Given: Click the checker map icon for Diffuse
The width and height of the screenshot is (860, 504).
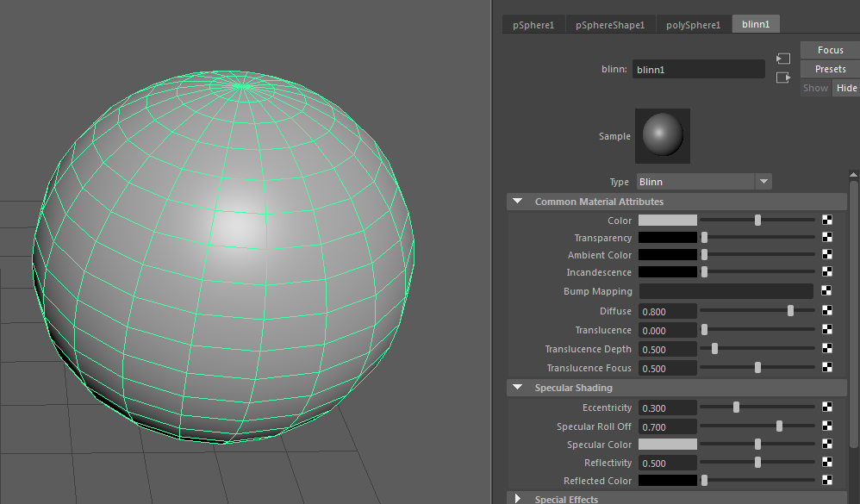Looking at the screenshot, I should point(827,311).
